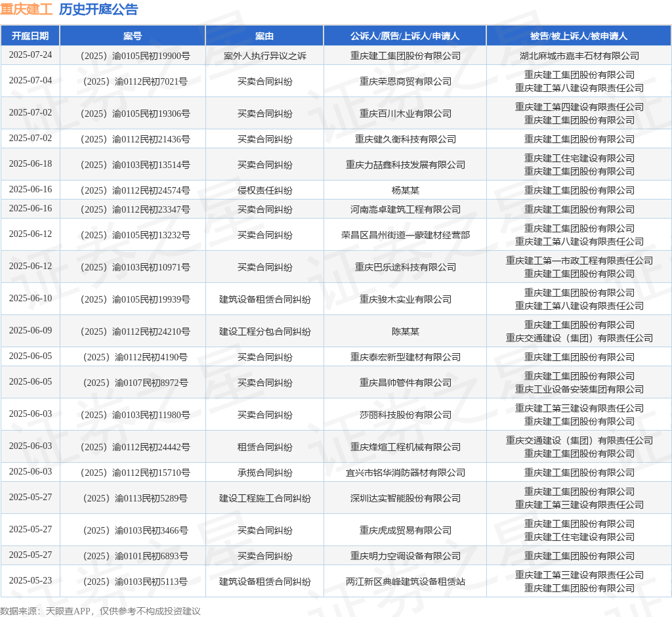672x617 pixels.
Task: Select case number 渝0103民初10971号
Action: point(135,267)
